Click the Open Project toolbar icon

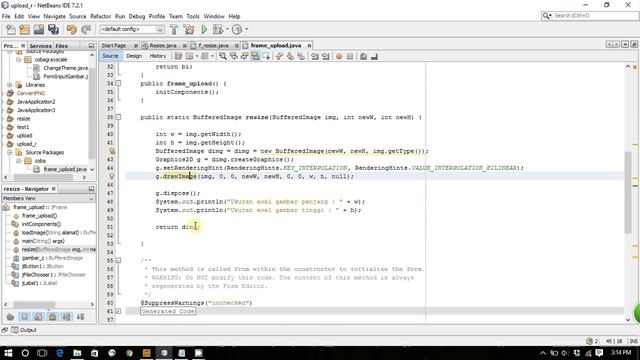coord(39,29)
